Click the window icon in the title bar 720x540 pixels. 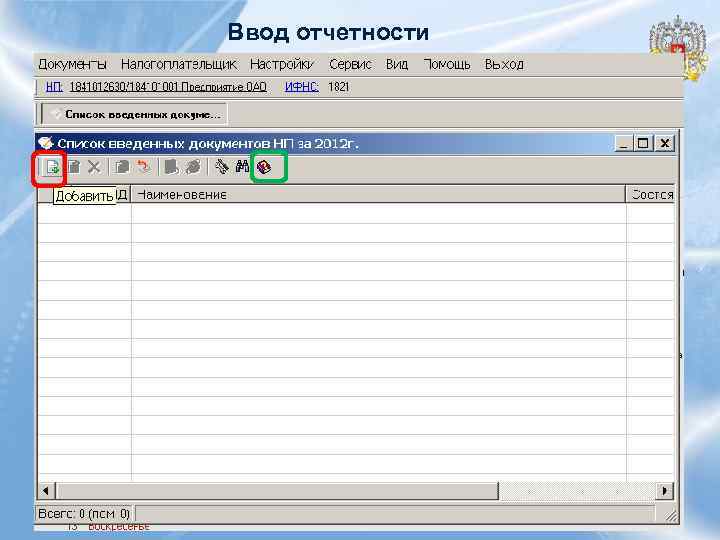45,143
